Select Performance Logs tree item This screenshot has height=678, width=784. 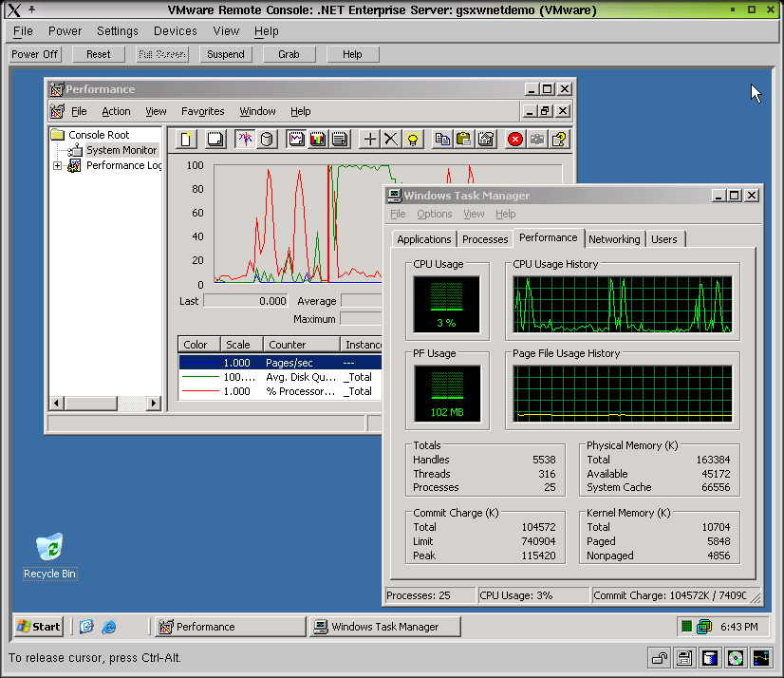click(123, 165)
